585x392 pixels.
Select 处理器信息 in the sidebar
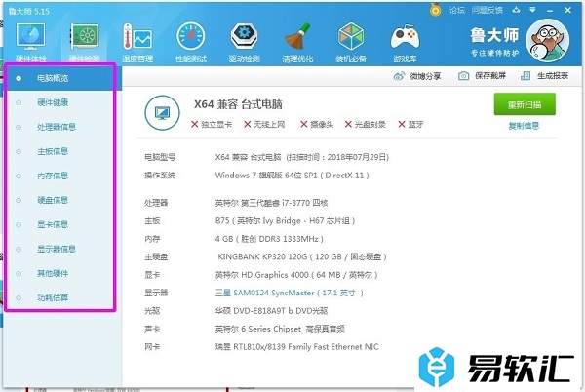pyautogui.click(x=60, y=127)
